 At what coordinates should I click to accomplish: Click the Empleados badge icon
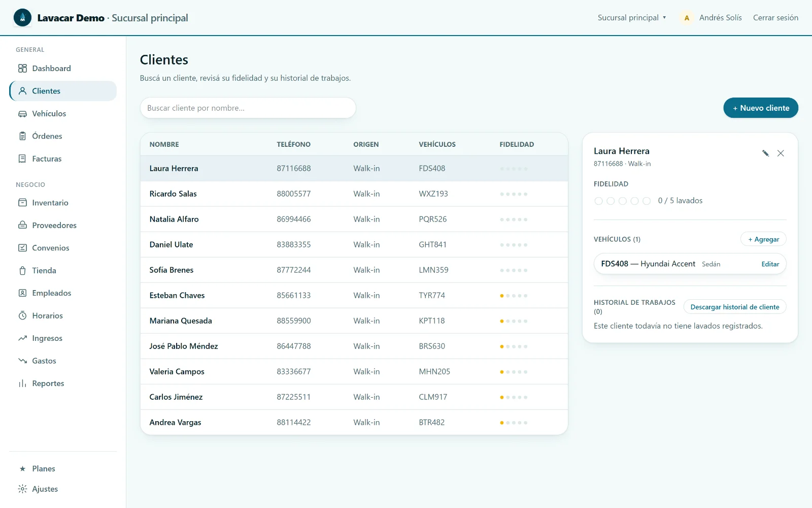(x=22, y=293)
